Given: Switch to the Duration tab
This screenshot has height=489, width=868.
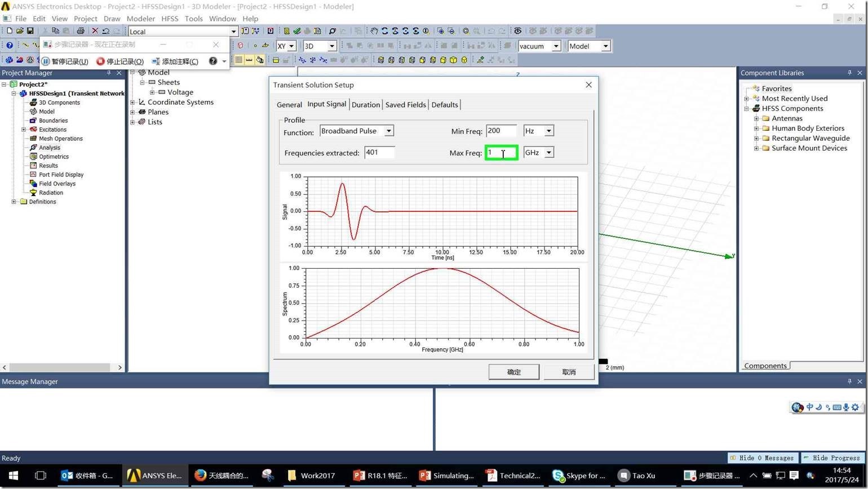Looking at the screenshot, I should [365, 105].
